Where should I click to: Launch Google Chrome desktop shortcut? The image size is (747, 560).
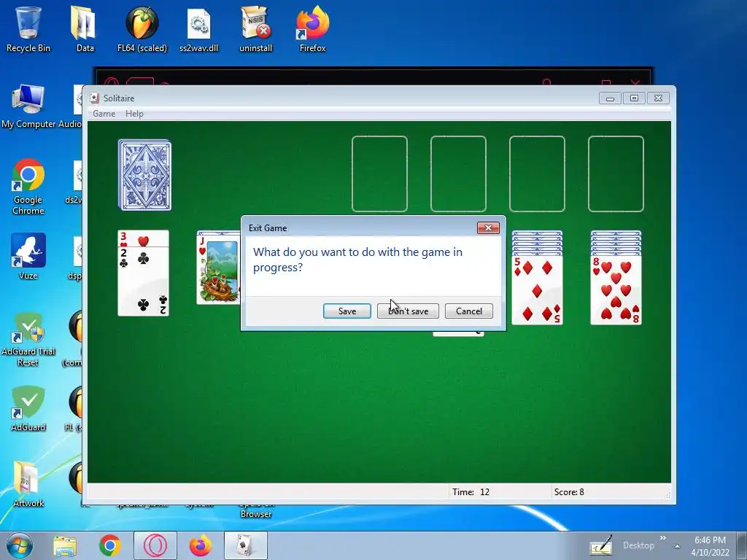coord(28,187)
